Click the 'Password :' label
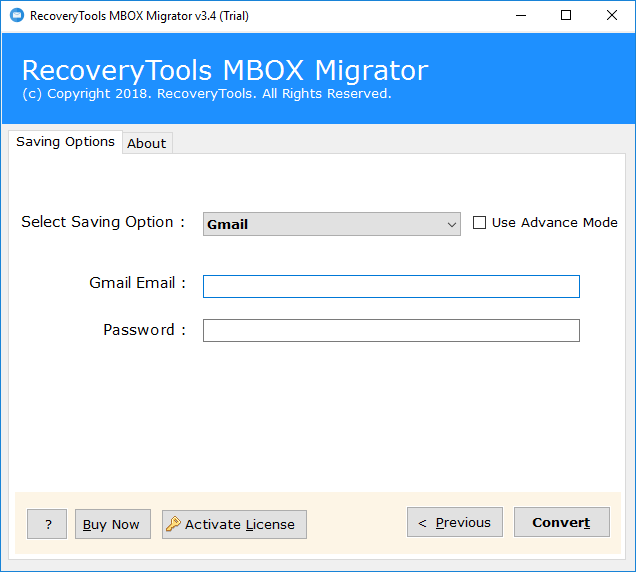The width and height of the screenshot is (636, 572). 144,330
